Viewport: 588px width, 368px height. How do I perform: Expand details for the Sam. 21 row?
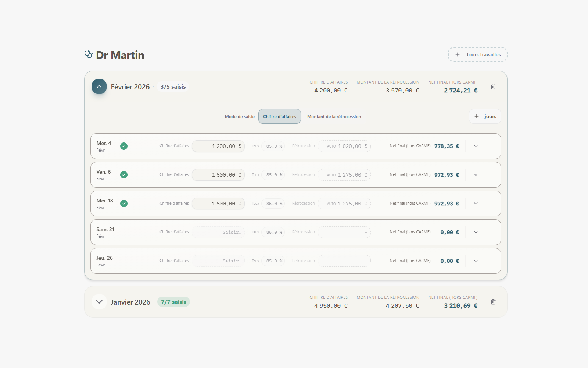pos(476,232)
